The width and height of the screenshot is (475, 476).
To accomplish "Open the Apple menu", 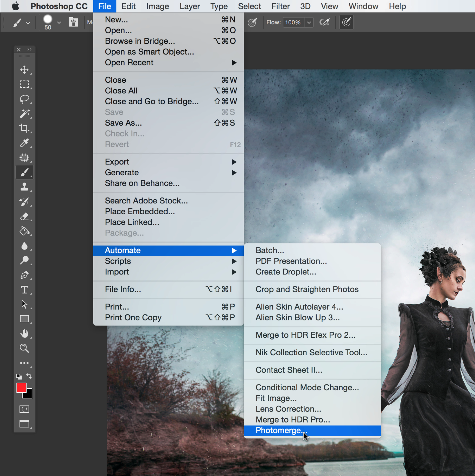I will point(16,6).
